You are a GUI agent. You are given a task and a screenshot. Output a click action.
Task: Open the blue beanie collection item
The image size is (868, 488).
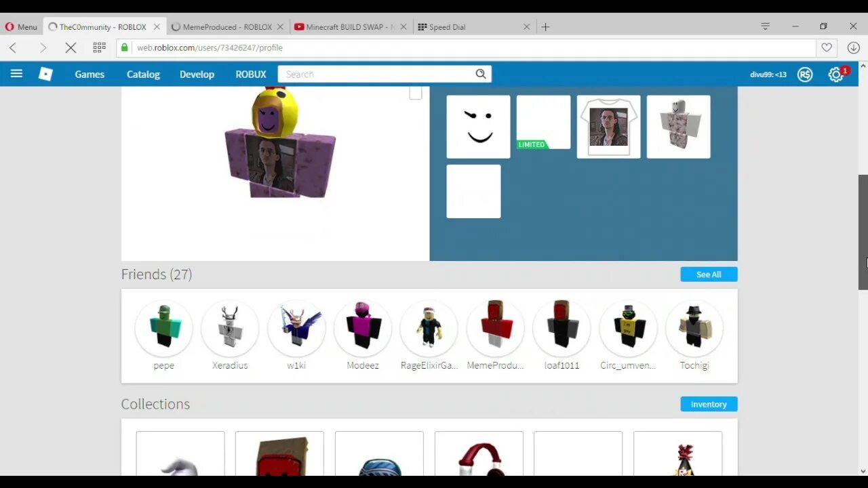[379, 453]
